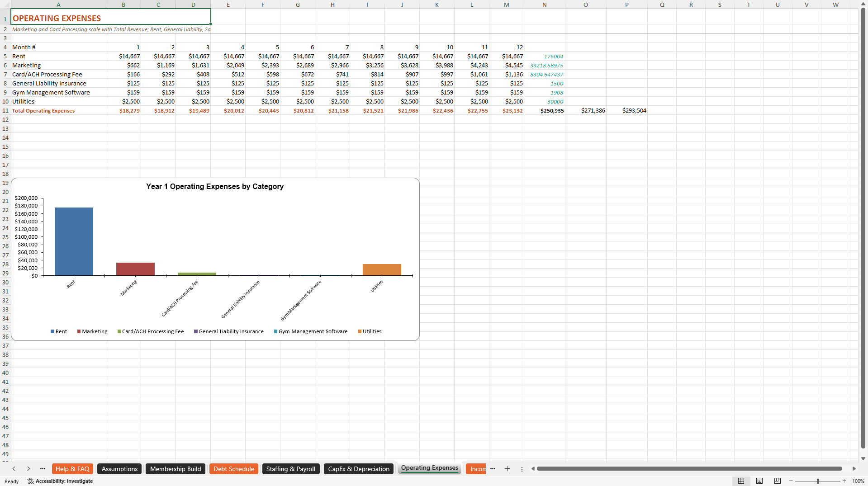Go to previous sheet tabs arrow

click(x=14, y=469)
